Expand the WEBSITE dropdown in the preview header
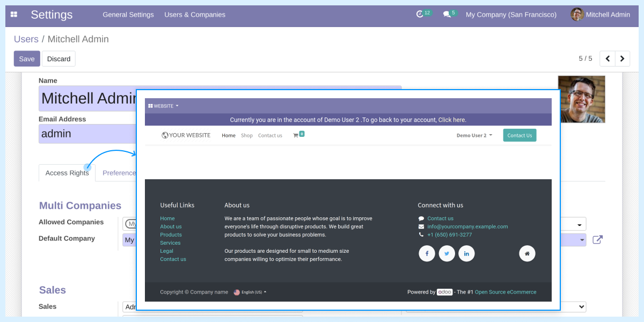 [163, 106]
